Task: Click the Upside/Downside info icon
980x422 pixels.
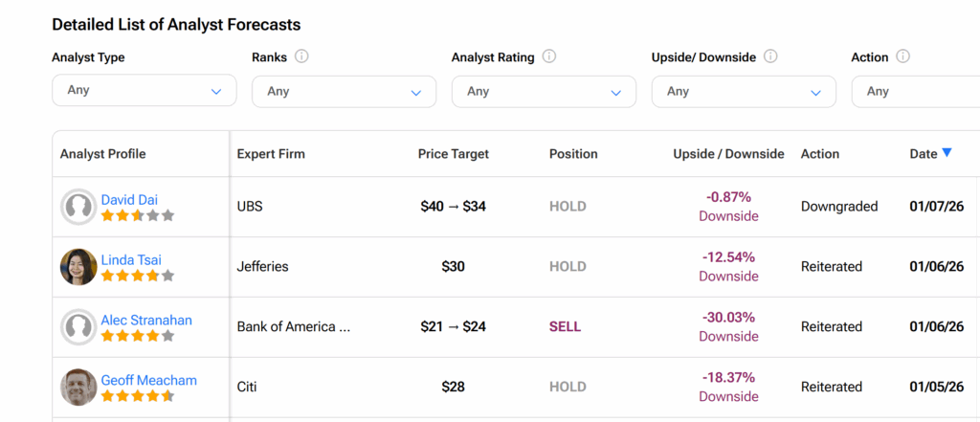Action: point(770,56)
